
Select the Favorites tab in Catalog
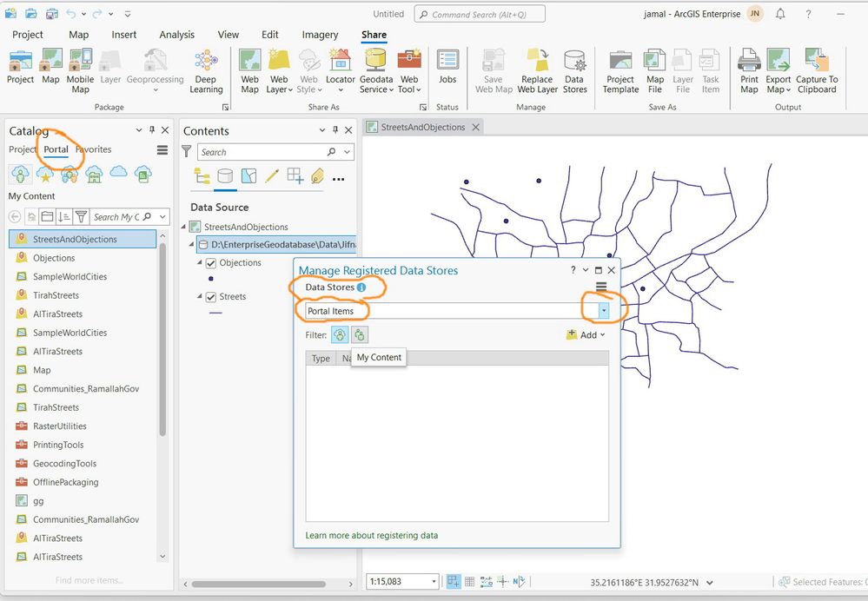pyautogui.click(x=94, y=149)
